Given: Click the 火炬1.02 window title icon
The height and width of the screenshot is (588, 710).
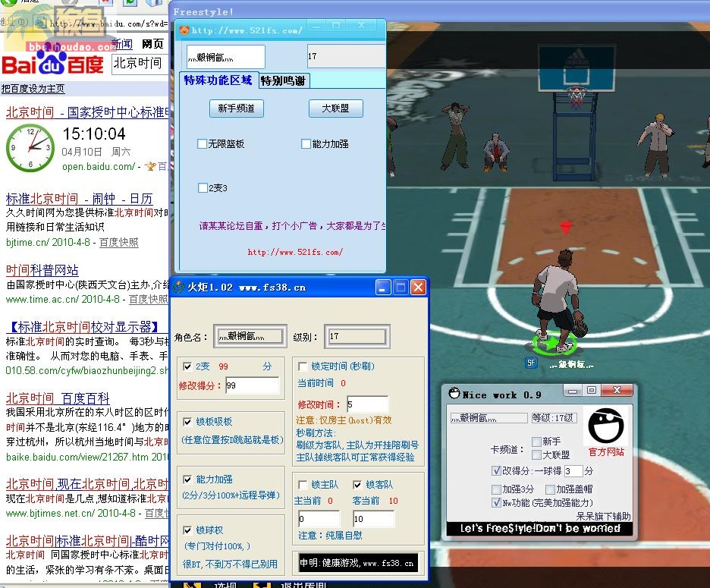Looking at the screenshot, I should pos(179,287).
